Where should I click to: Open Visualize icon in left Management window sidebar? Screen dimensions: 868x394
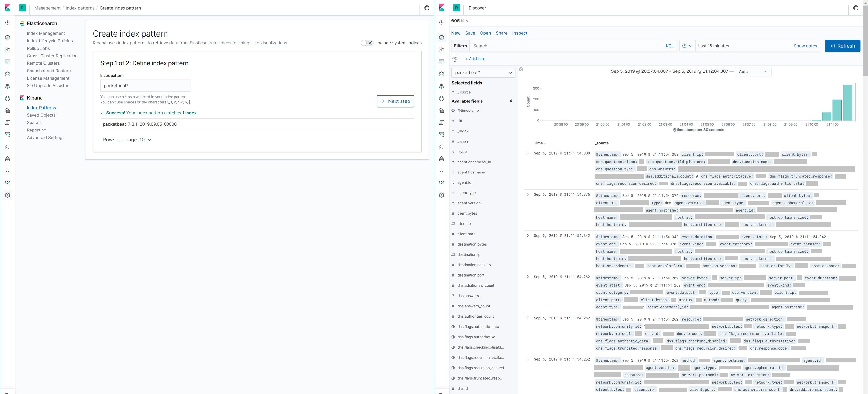click(7, 50)
